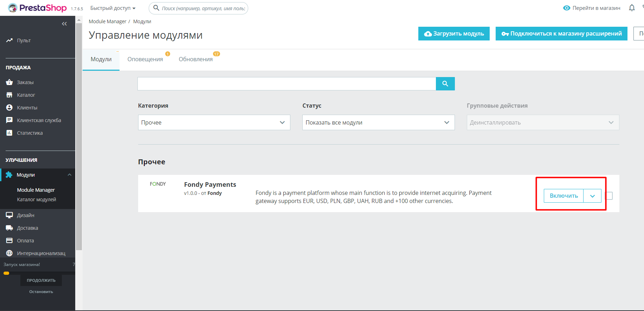Click the magnifier icon in top search bar
The image size is (644, 311).
156,8
